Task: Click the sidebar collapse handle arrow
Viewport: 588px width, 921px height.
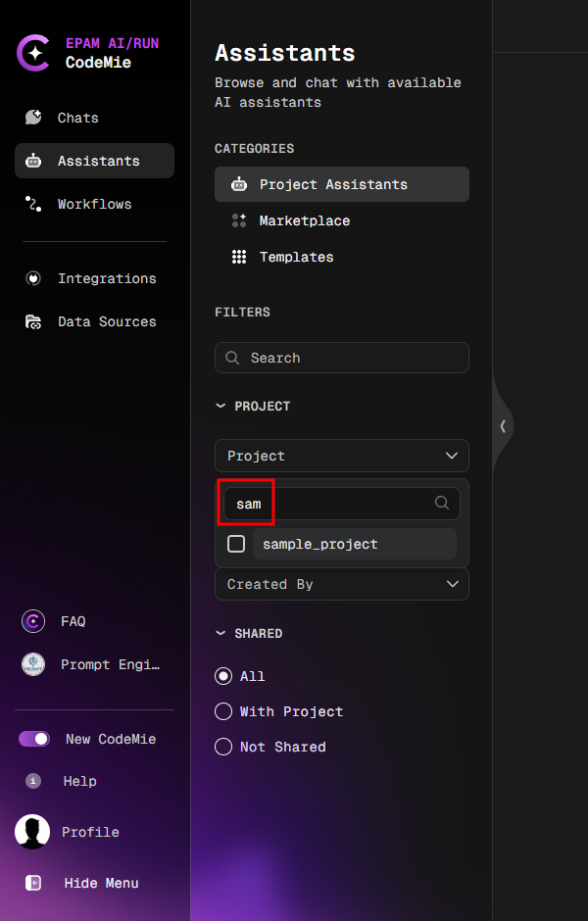Action: 503,426
